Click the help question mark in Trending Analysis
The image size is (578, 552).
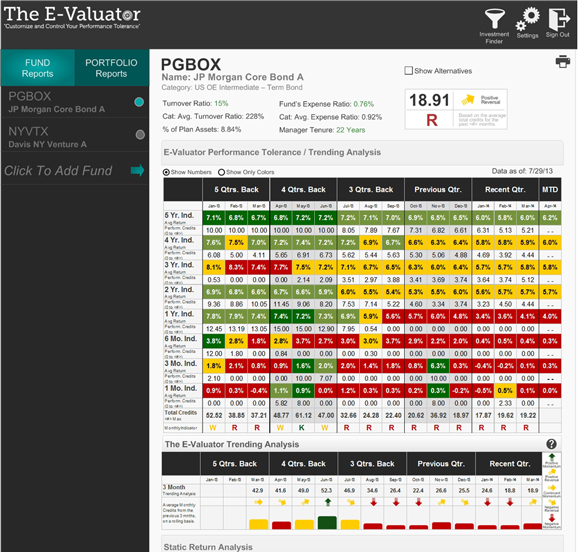551,444
